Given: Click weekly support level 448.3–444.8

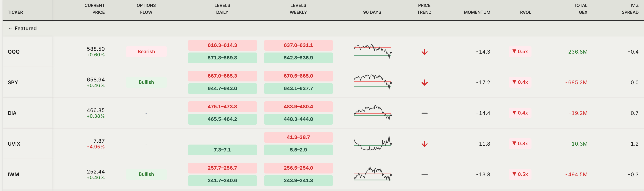Looking at the screenshot, I should point(298,119).
